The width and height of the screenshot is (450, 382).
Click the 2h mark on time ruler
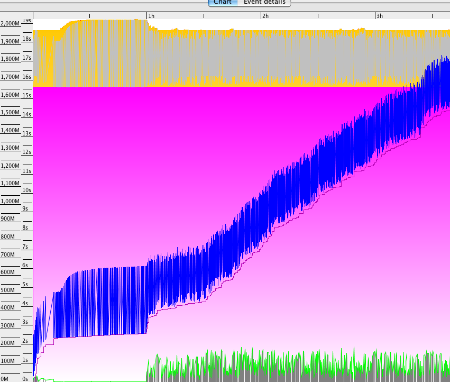tap(265, 16)
